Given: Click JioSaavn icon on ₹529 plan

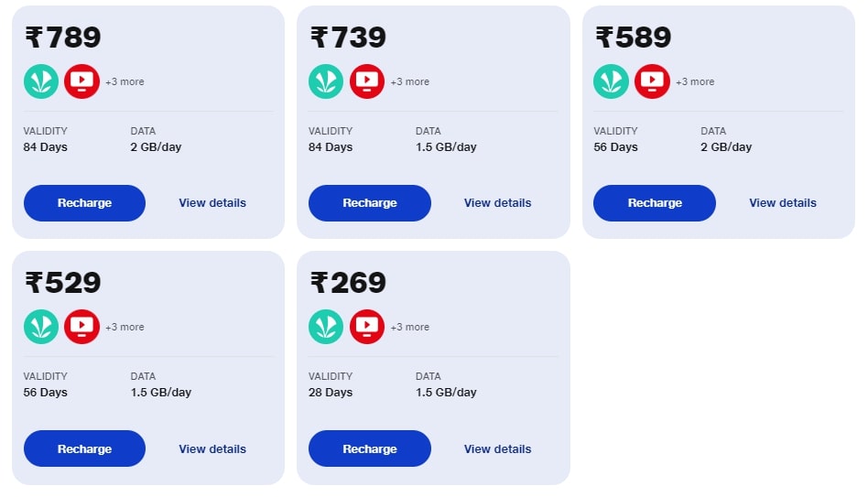Looking at the screenshot, I should pos(41,327).
